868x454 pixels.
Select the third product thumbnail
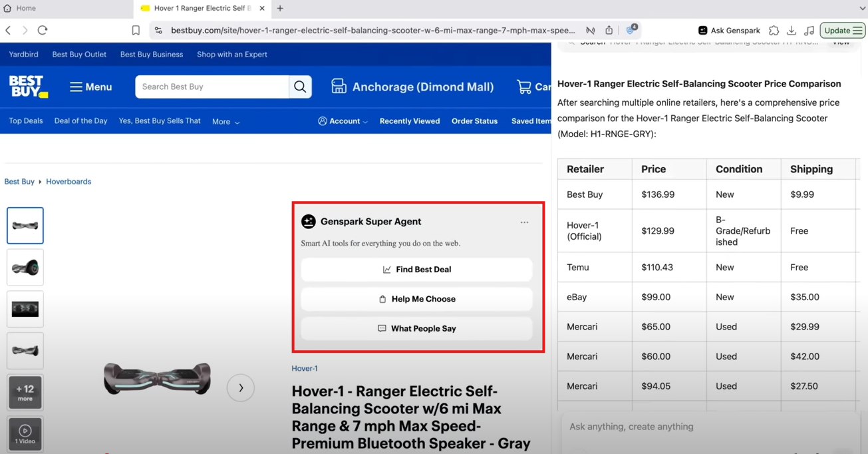click(25, 309)
